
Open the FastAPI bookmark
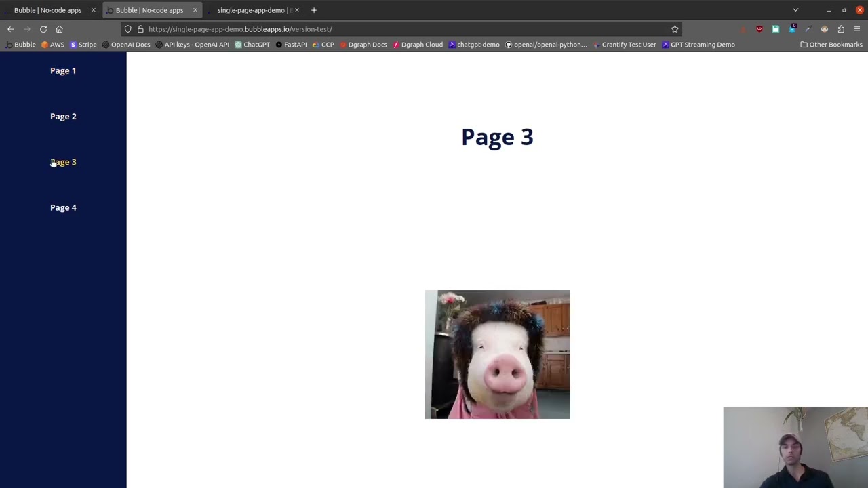pos(291,45)
